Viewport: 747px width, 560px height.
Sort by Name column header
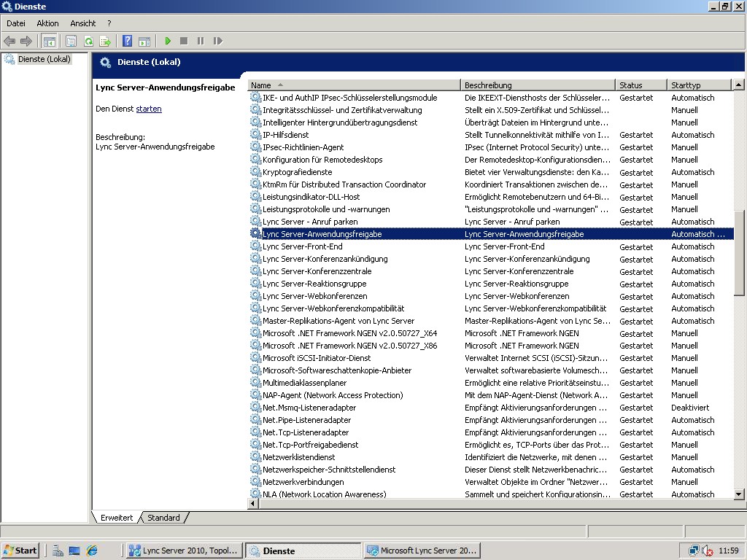[354, 85]
